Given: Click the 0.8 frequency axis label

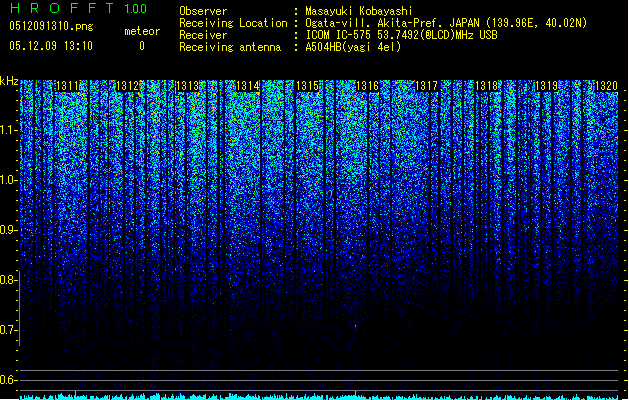Looking at the screenshot, I should tap(8, 280).
